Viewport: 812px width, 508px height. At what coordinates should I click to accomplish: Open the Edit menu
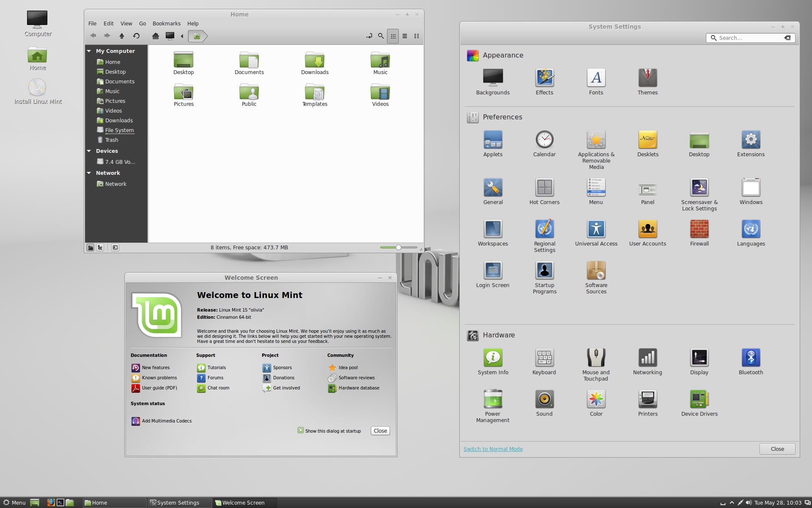point(109,23)
